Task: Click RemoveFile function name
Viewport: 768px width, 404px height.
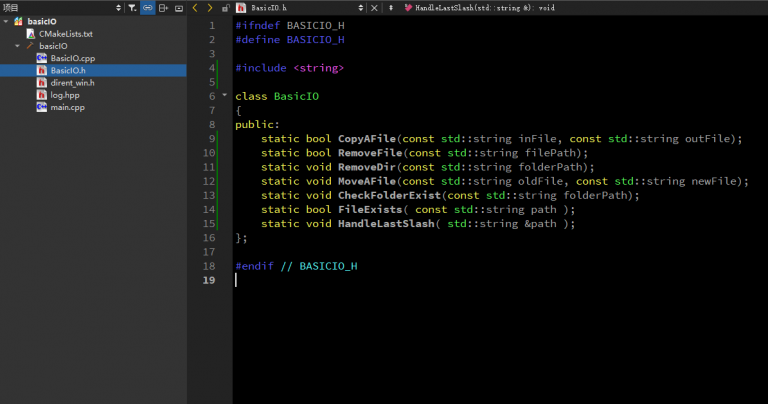Action: 370,153
